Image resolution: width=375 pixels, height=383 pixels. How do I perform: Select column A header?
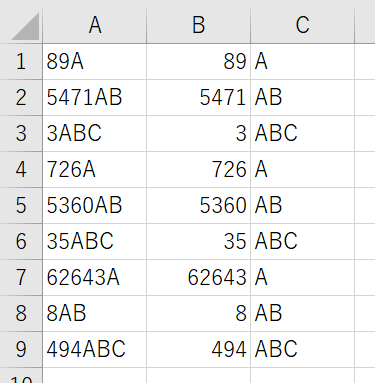tap(95, 25)
